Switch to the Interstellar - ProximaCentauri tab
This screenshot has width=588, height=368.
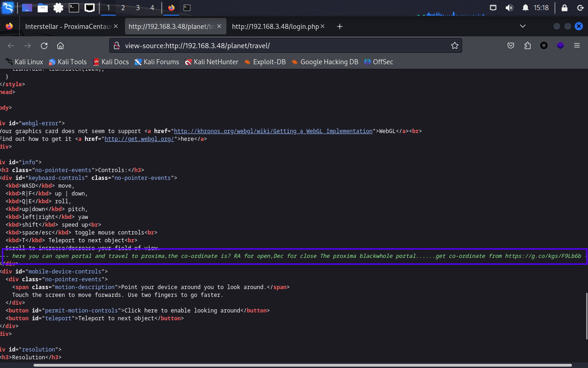coord(68,27)
